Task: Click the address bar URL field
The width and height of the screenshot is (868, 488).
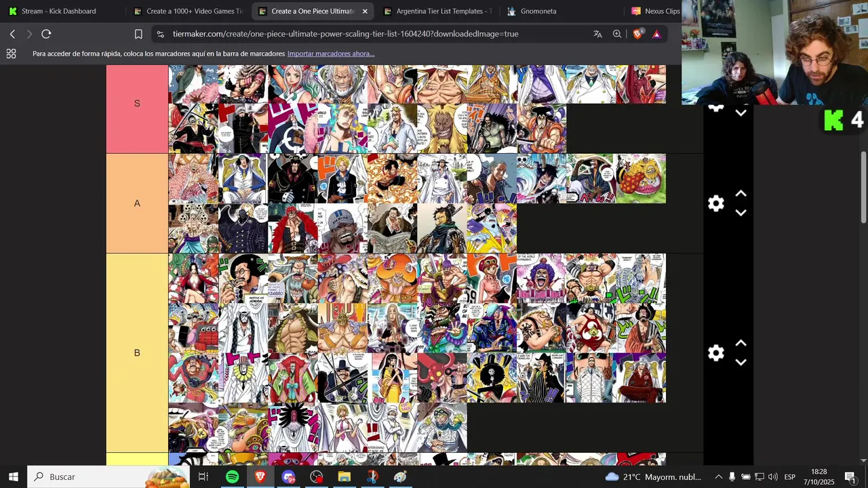Action: [345, 34]
